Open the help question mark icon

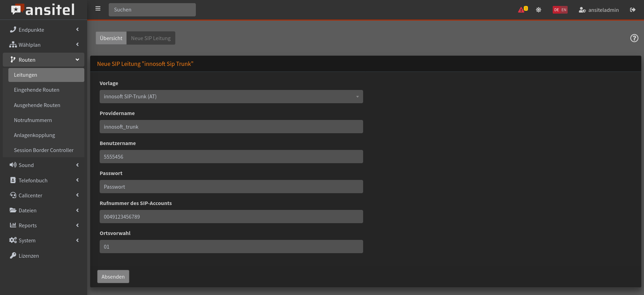(634, 38)
